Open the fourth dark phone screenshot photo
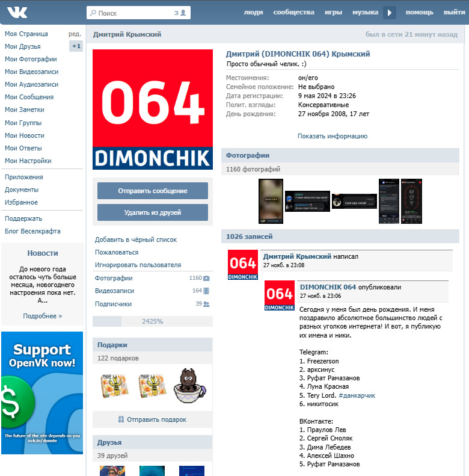The height and width of the screenshot is (476, 469). click(389, 201)
